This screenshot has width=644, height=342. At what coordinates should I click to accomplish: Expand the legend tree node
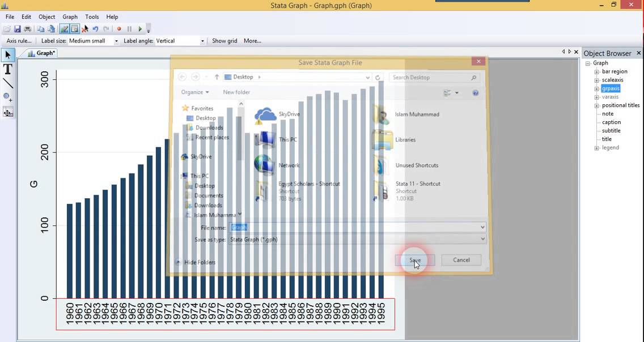point(597,148)
